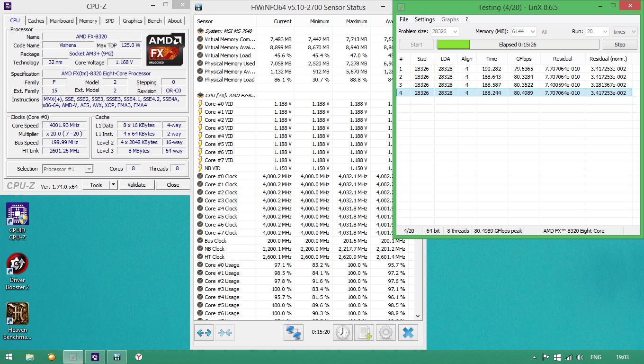Switch to the SPD tab in CPU-Z
The height and width of the screenshot is (364, 644).
(x=110, y=21)
